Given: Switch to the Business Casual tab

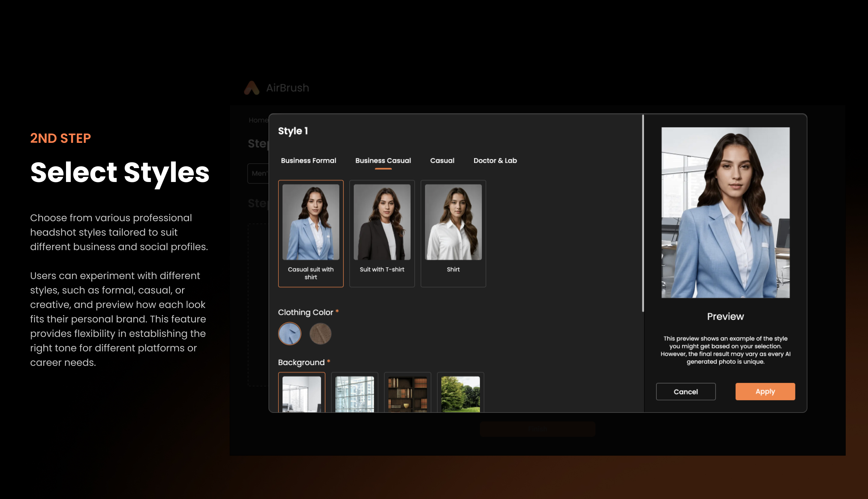Looking at the screenshot, I should [x=383, y=160].
